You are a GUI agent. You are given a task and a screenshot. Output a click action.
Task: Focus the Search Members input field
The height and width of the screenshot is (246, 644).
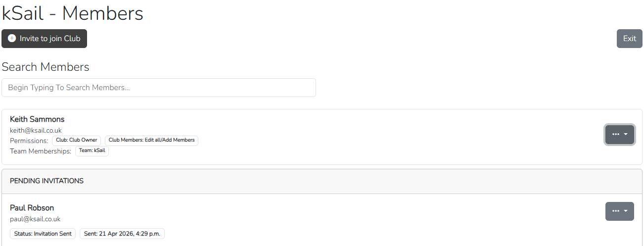(159, 88)
